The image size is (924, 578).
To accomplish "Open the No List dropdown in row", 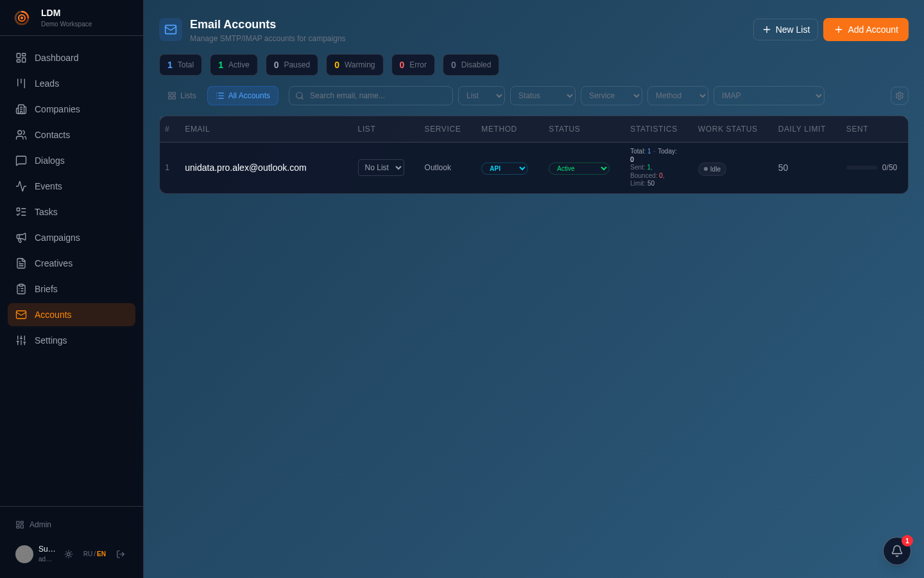I will pyautogui.click(x=381, y=168).
